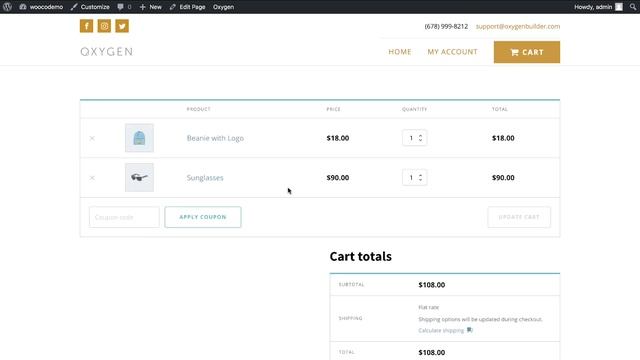Screen dimensions: 640x360
Task: Select the $18.00 Beanie price
Action: (x=338, y=138)
